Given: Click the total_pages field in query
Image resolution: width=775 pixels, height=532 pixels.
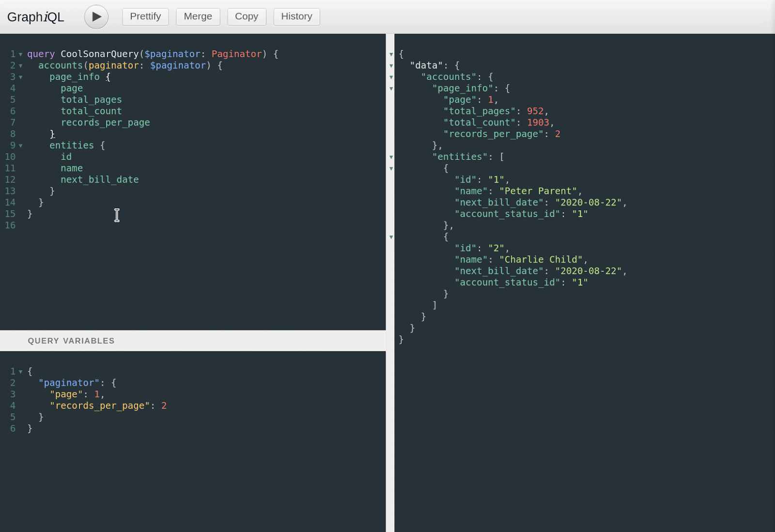Looking at the screenshot, I should [91, 99].
